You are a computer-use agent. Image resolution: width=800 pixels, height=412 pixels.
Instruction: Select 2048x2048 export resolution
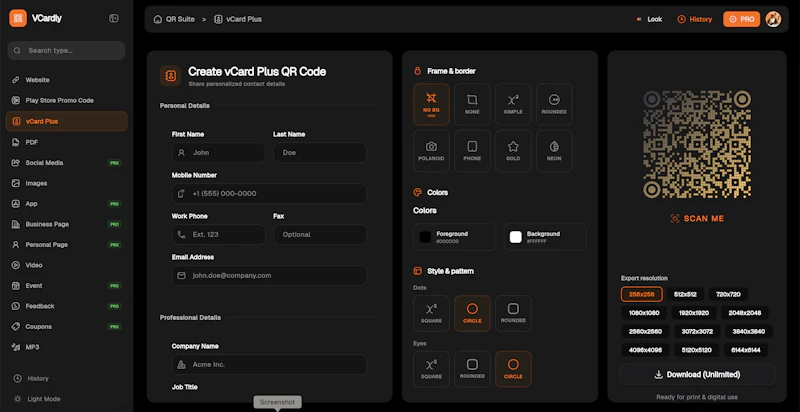[x=744, y=313]
